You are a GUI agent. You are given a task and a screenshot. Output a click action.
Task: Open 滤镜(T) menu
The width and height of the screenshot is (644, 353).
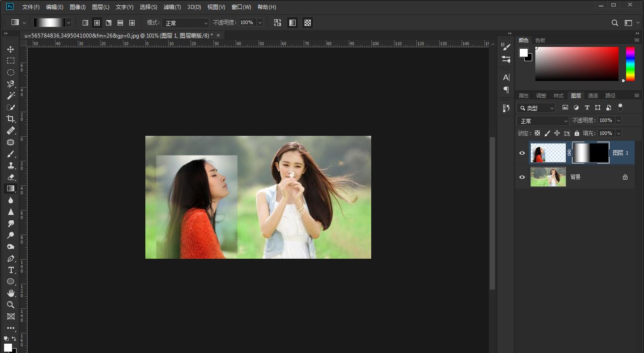pos(172,7)
